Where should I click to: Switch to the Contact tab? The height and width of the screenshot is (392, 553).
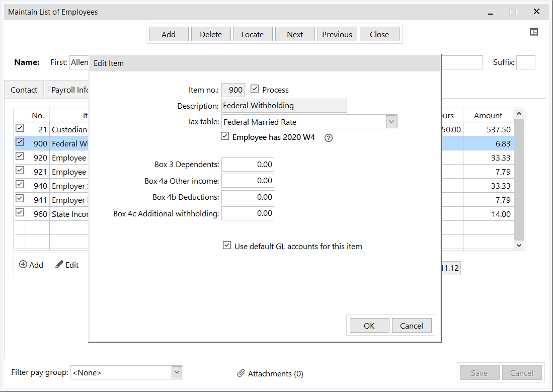pyautogui.click(x=24, y=90)
